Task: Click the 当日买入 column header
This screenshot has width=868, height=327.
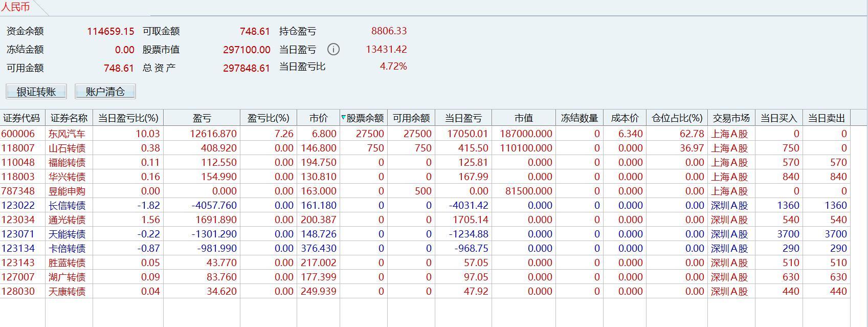Action: 779,118
